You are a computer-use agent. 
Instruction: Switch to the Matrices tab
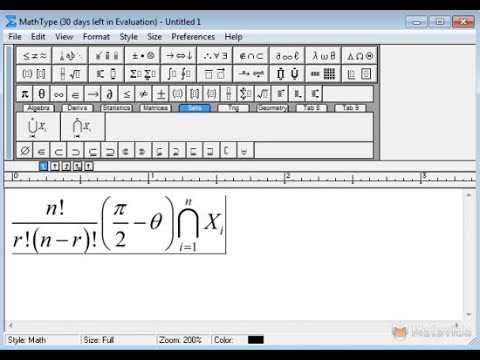[155, 108]
